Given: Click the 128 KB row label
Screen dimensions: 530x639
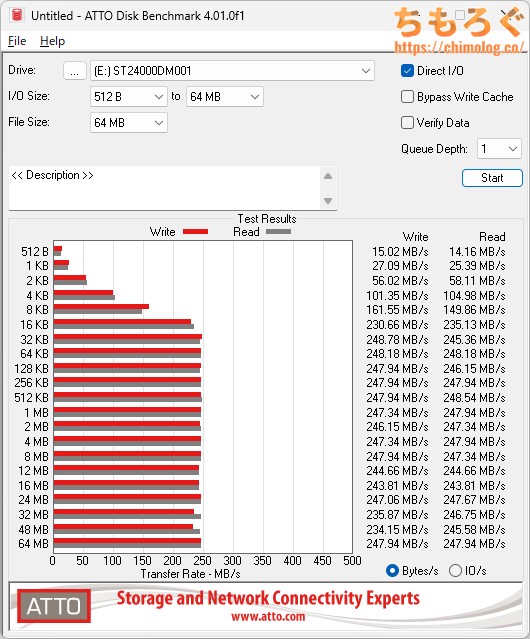Looking at the screenshot, I should [x=31, y=368].
